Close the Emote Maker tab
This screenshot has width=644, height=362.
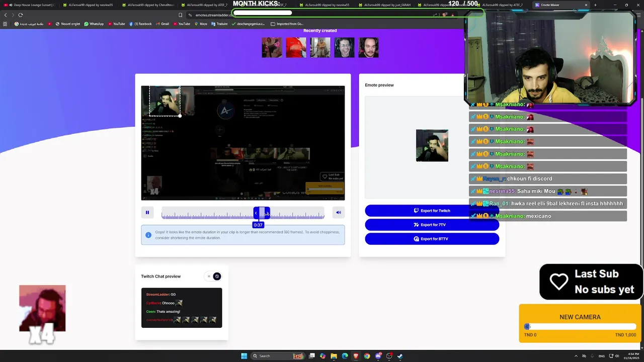pyautogui.click(x=586, y=5)
